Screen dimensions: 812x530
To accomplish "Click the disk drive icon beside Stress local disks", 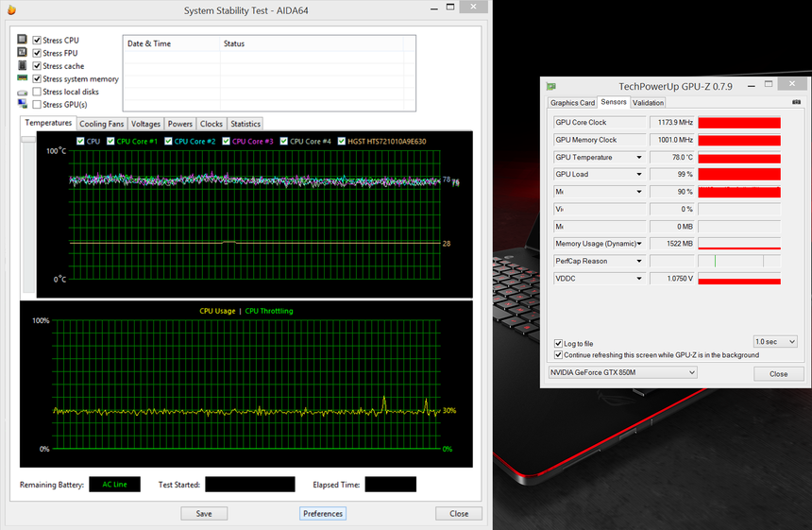I will click(x=23, y=92).
